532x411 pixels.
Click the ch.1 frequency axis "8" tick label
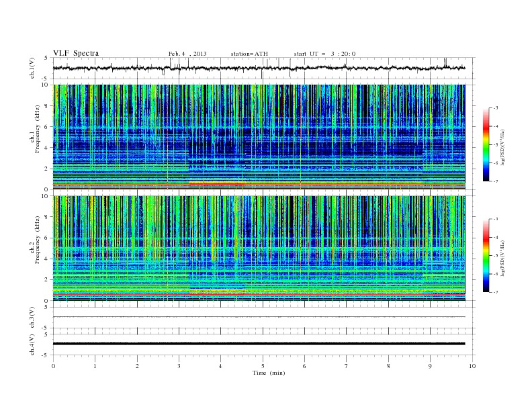(47, 106)
